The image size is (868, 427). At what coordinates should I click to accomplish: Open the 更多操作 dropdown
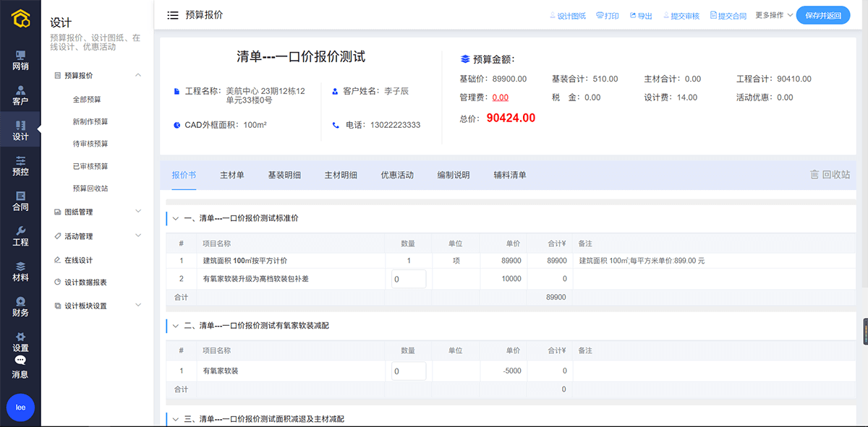coord(774,15)
